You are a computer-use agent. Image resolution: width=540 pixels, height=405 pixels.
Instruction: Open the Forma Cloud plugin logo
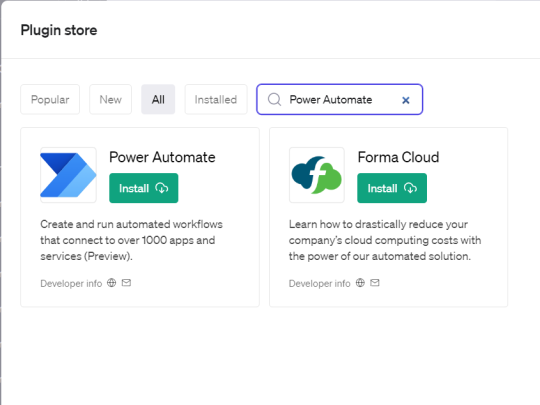pos(316,175)
